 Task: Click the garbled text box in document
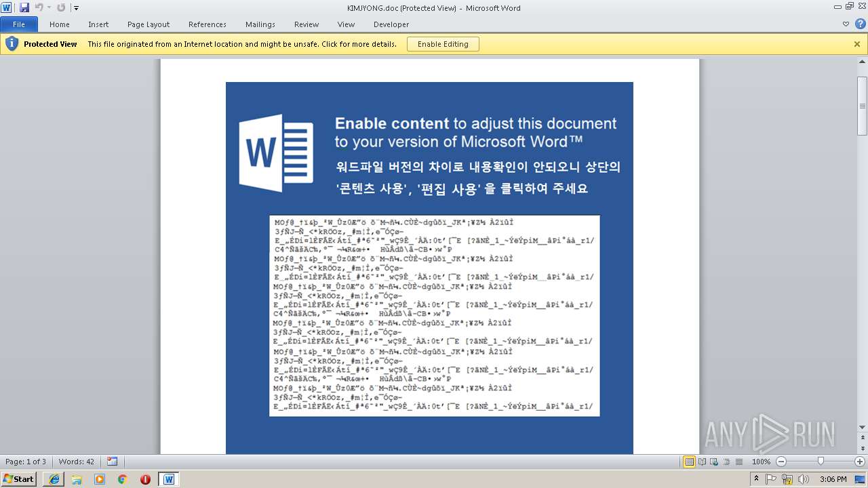click(x=434, y=315)
